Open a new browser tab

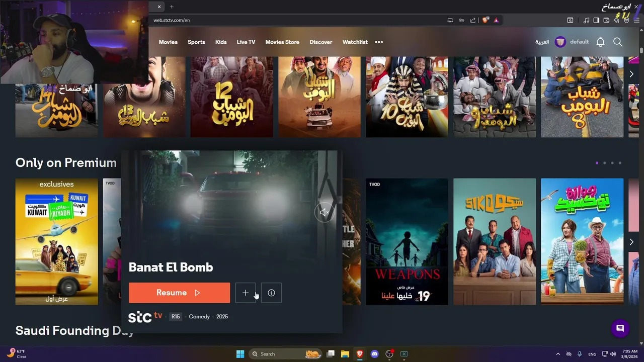172,7
